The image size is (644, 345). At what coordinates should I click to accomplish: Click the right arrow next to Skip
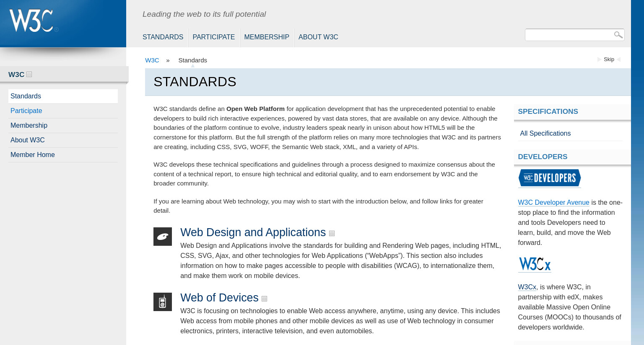(600, 59)
